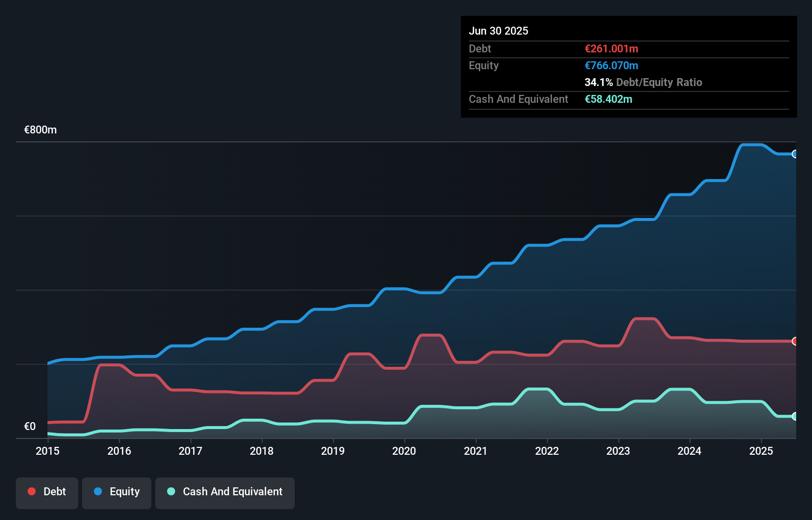Click the 2022 x-axis label
Screen dimensions: 812x520
click(x=547, y=451)
